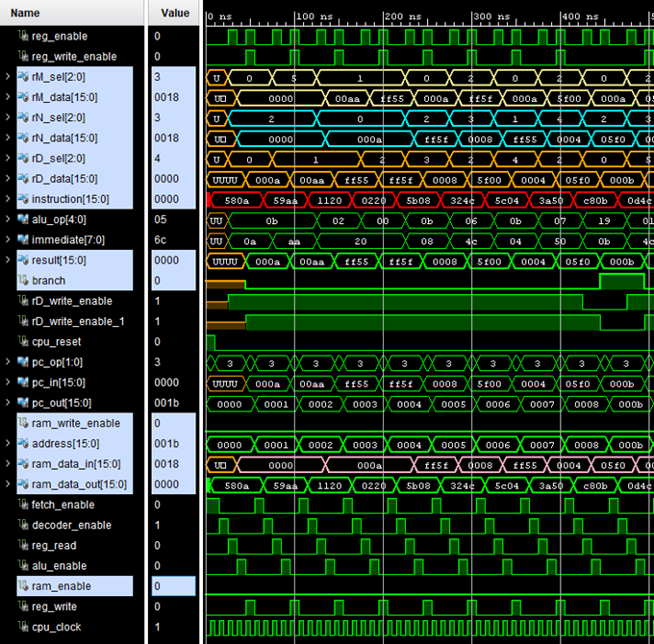Screen dimensions: 654x644
Task: Click the cpu_reset signal icon
Action: [x=23, y=342]
